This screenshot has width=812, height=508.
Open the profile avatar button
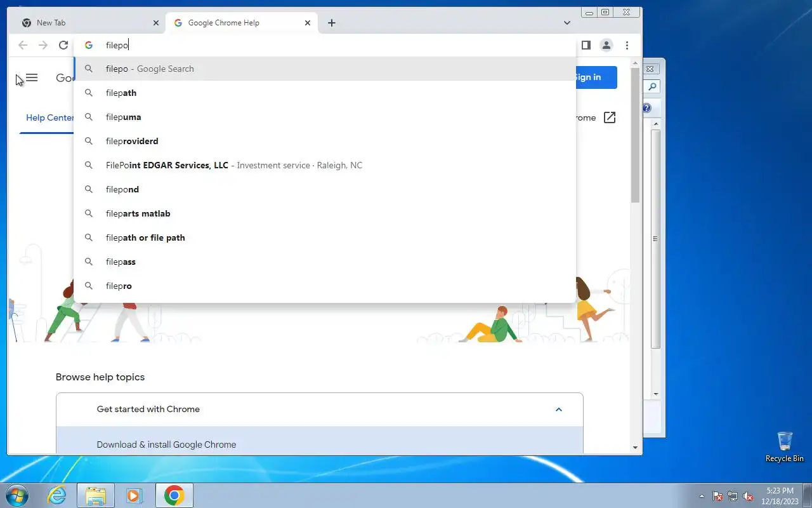(606, 45)
